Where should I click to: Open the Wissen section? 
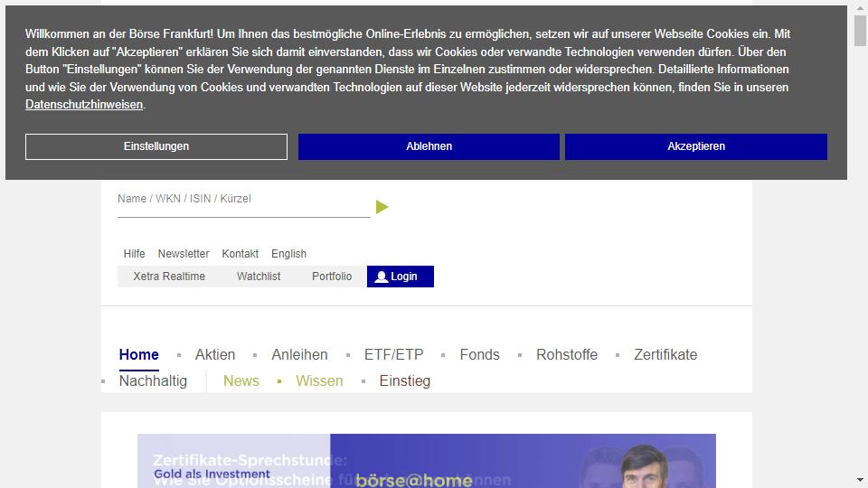pyautogui.click(x=319, y=380)
